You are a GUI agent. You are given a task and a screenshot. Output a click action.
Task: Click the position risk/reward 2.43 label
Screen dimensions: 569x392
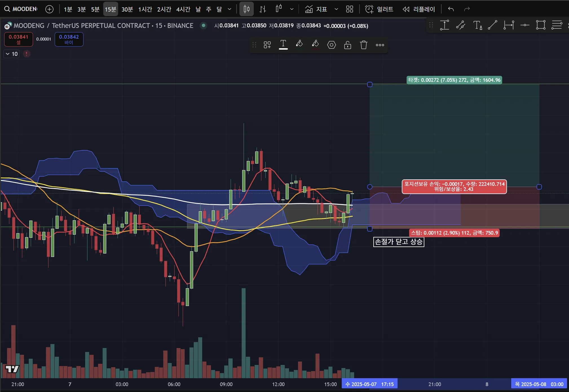point(454,187)
